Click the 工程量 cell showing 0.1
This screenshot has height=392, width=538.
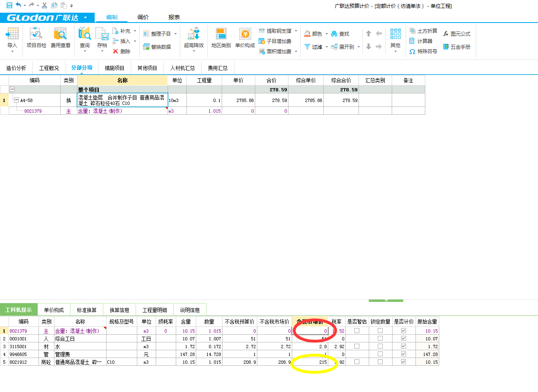[x=204, y=100]
